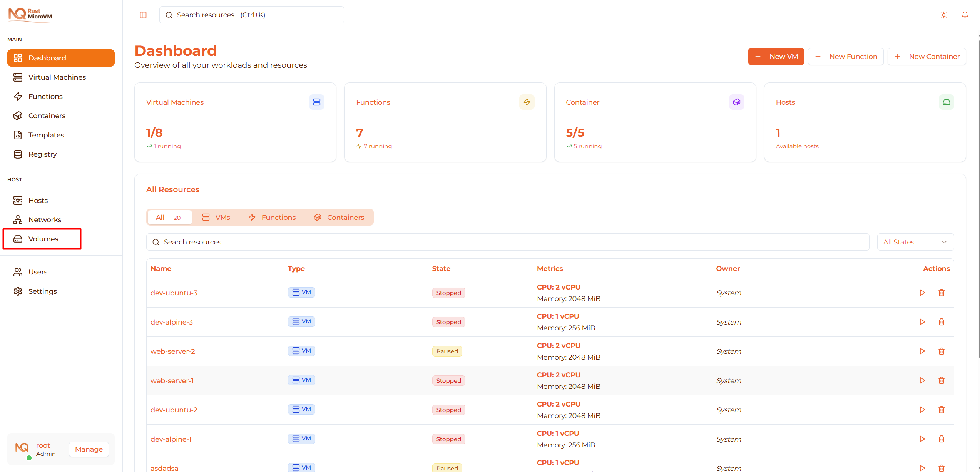Click the New VM button
Image resolution: width=980 pixels, height=472 pixels.
(x=776, y=56)
